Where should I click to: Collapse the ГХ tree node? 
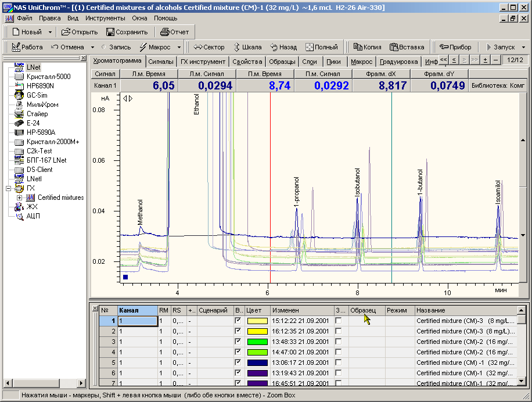coord(9,188)
